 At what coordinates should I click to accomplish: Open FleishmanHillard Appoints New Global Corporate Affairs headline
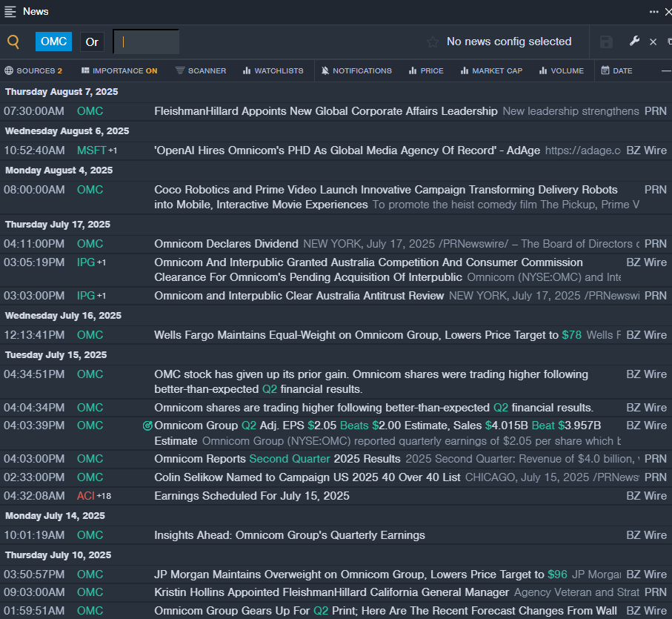[326, 111]
